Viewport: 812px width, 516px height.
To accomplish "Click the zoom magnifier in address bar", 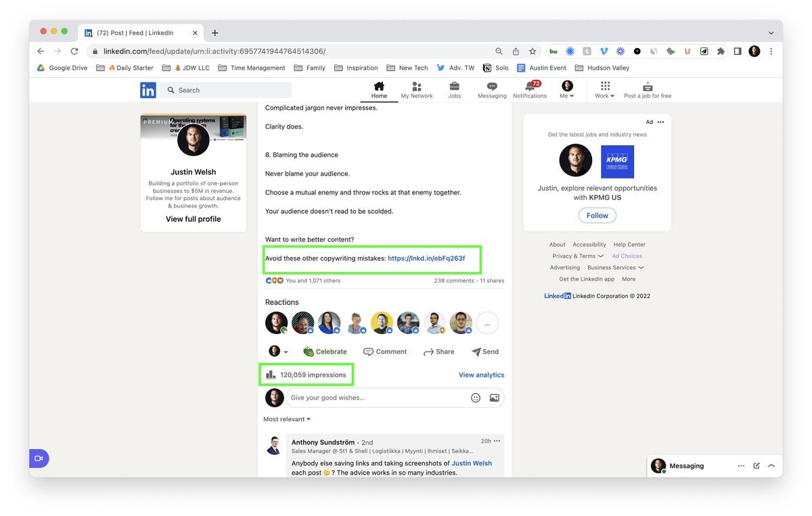I will [x=499, y=51].
